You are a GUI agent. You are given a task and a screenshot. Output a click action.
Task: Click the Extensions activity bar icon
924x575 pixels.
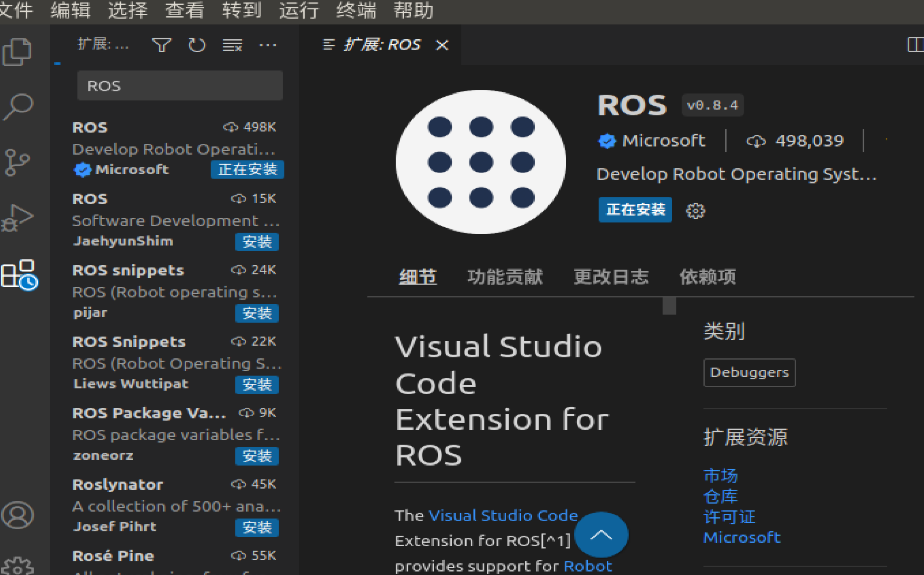(19, 275)
